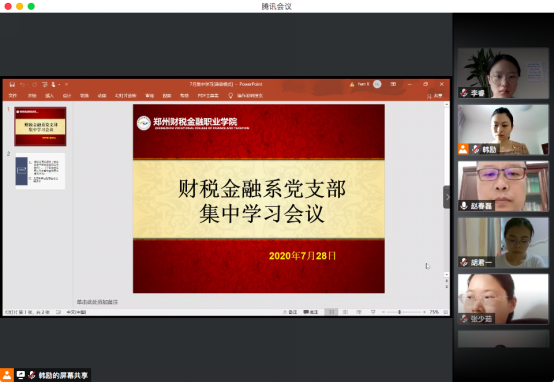Click the notes placeholder below the slide
Viewport: 554px width, 383px height.
point(98,302)
